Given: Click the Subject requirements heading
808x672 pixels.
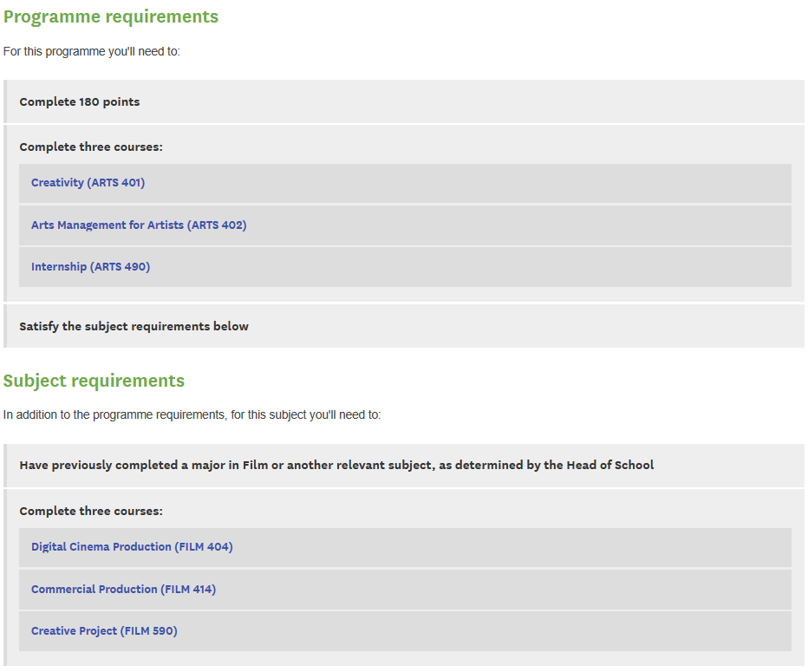Looking at the screenshot, I should [x=94, y=381].
